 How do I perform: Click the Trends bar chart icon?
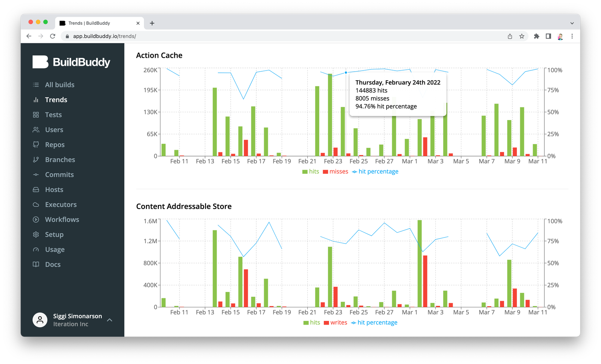pos(36,100)
